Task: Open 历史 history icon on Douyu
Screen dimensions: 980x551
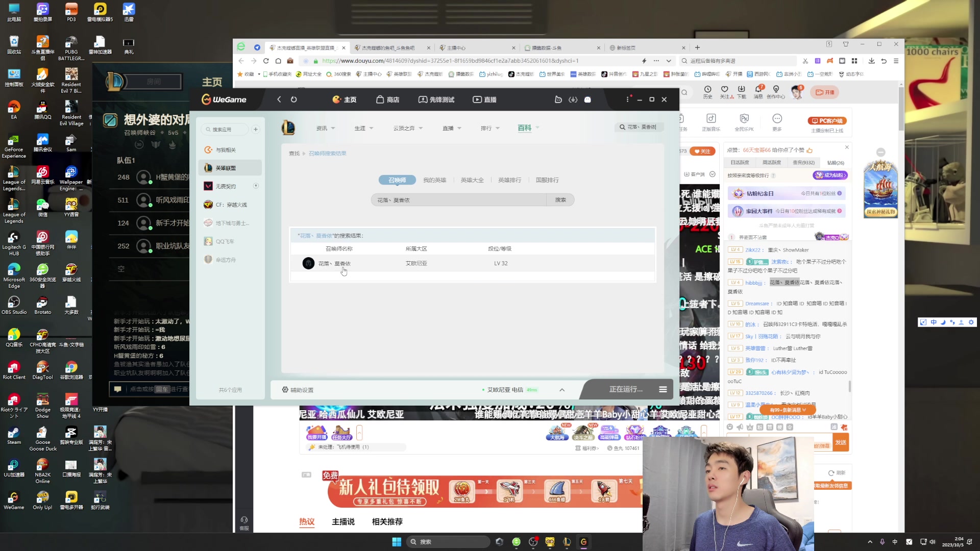Action: tap(707, 92)
